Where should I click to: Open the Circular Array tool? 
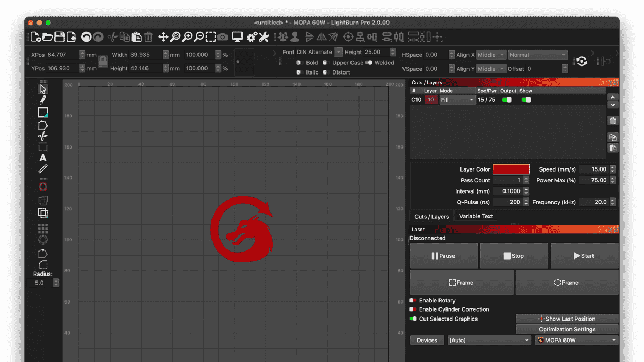[43, 240]
